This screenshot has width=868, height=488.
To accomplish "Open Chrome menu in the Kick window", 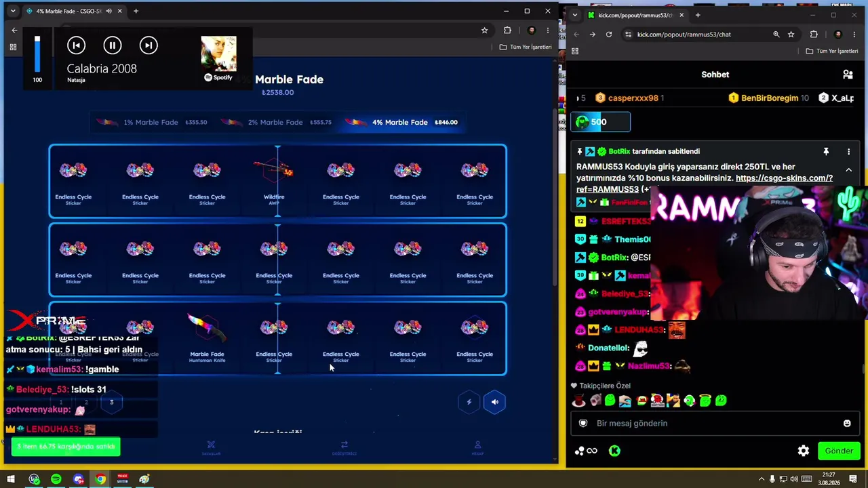I will [854, 35].
